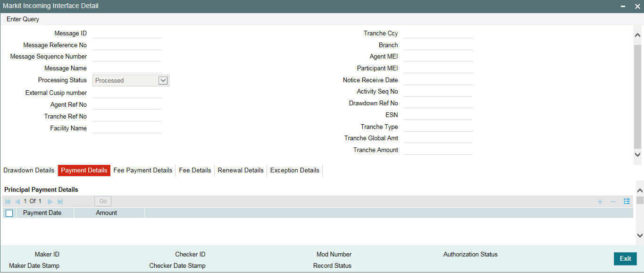Screen dimensions: 644x273
Task: Click the Message ID input field
Action: coord(127,33)
